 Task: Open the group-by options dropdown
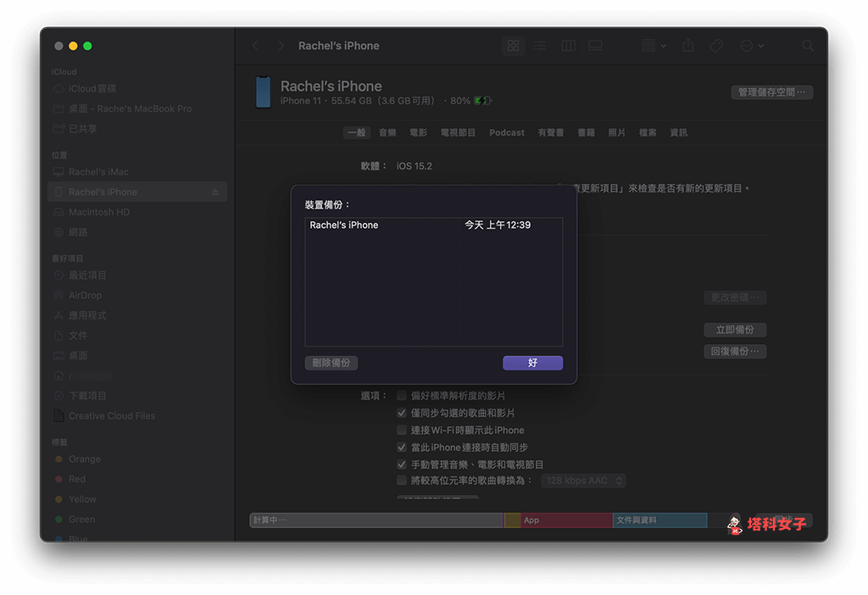(654, 46)
